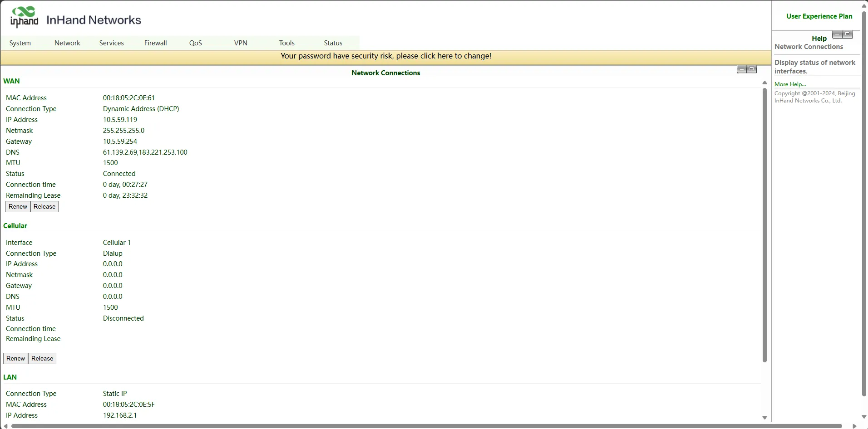Open the VPN menu
The image size is (868, 429).
(241, 43)
